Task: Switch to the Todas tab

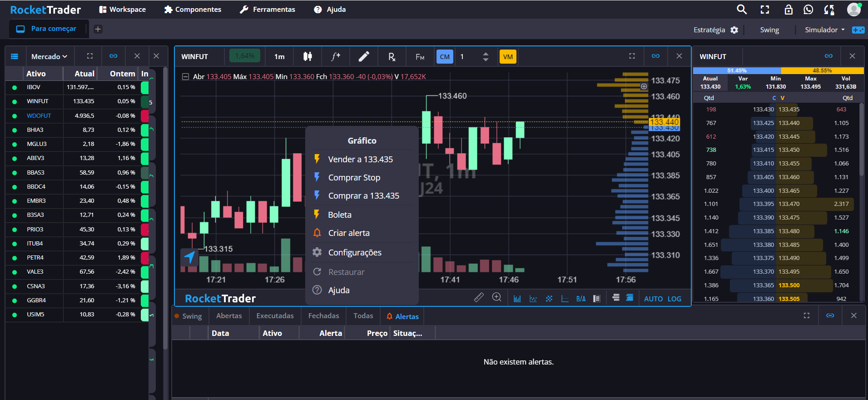Action: click(x=363, y=315)
